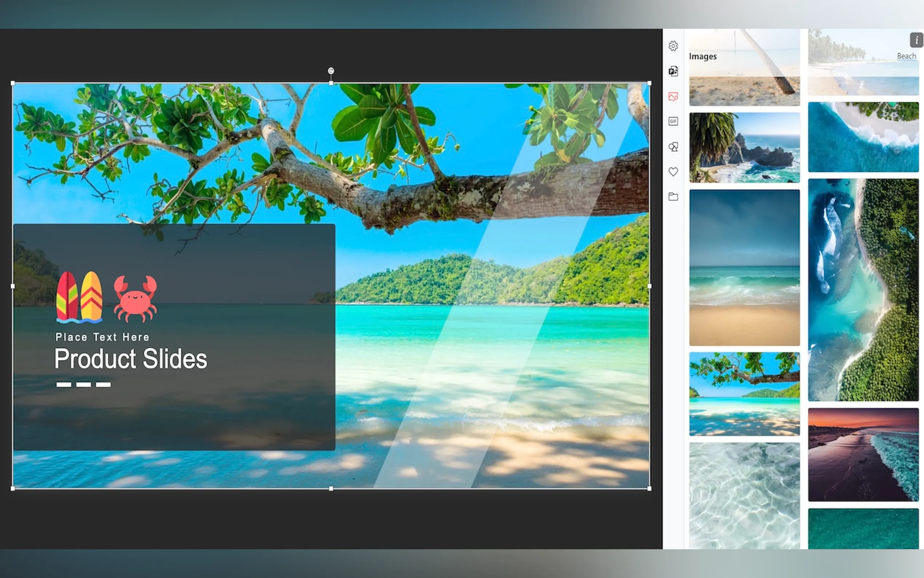This screenshot has height=578, width=924.
Task: Click the Beach search term link
Action: (x=906, y=56)
